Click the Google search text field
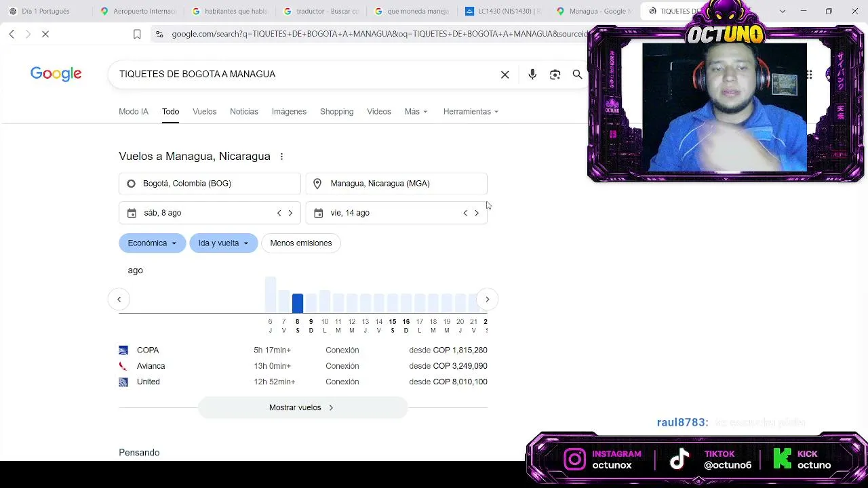 point(305,75)
